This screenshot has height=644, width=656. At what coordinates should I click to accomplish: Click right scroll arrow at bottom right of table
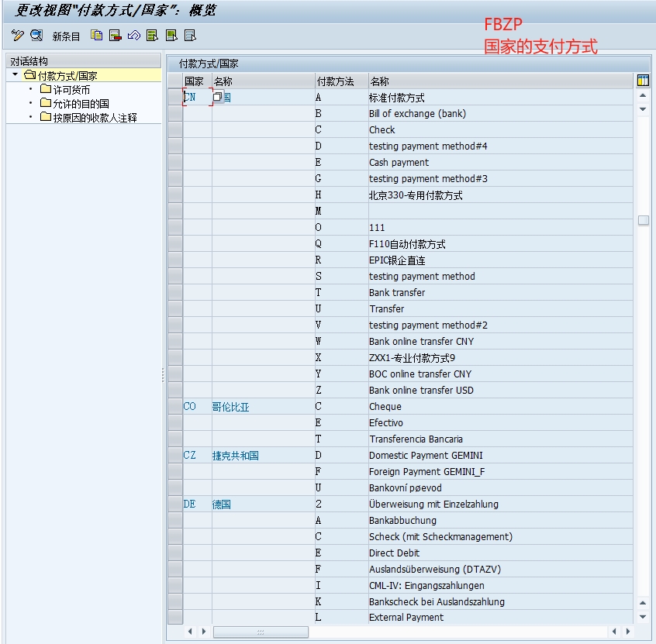(x=628, y=632)
